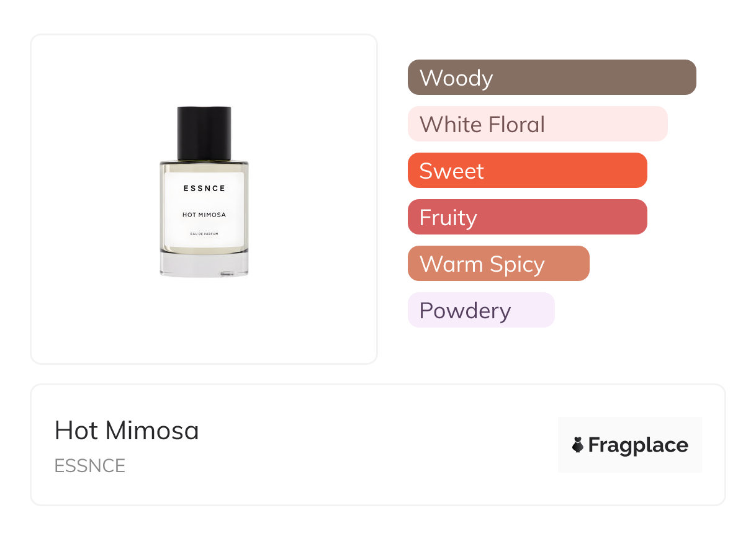
Task: Click the perfume bottle's black cap
Action: pos(204,133)
